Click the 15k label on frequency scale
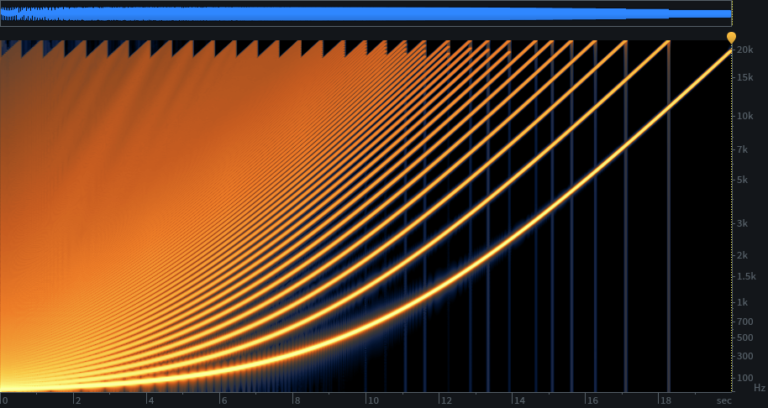Screen dimensions: 768x408 pyautogui.click(x=744, y=77)
